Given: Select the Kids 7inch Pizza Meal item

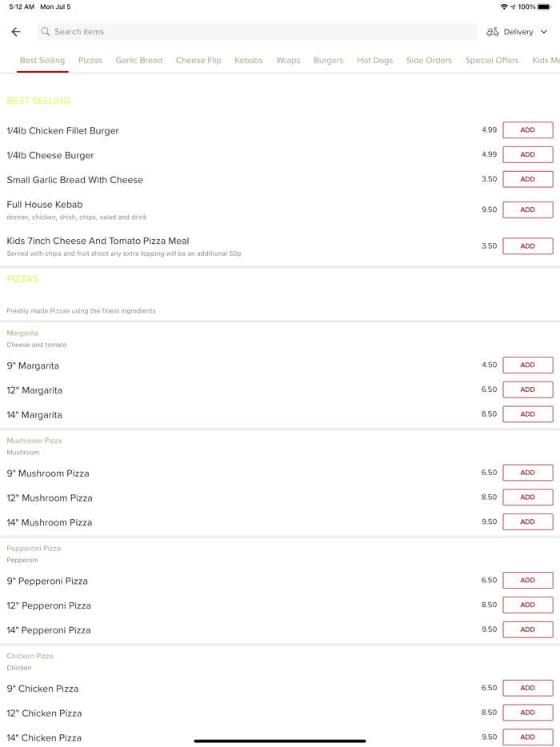Looking at the screenshot, I should coord(98,241).
